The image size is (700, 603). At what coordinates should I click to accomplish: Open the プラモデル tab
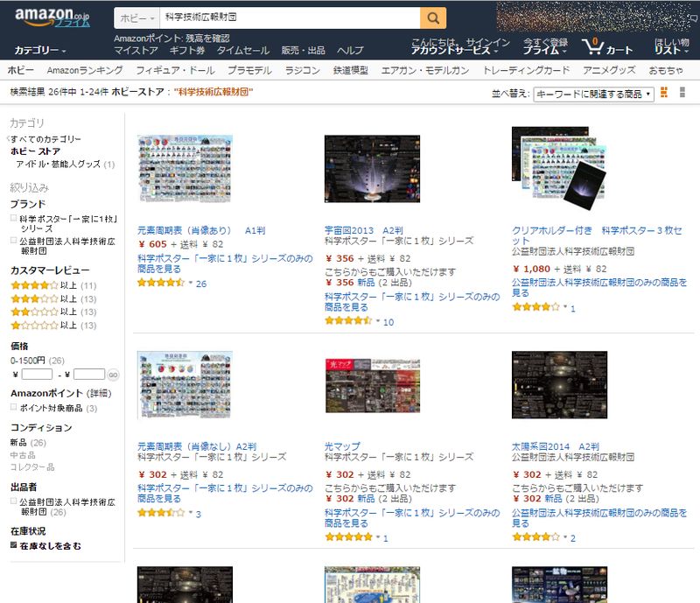249,71
